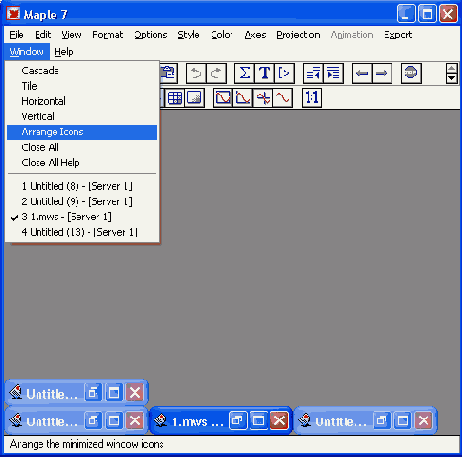Open the Axes menu
This screenshot has width=462, height=457.
point(255,35)
